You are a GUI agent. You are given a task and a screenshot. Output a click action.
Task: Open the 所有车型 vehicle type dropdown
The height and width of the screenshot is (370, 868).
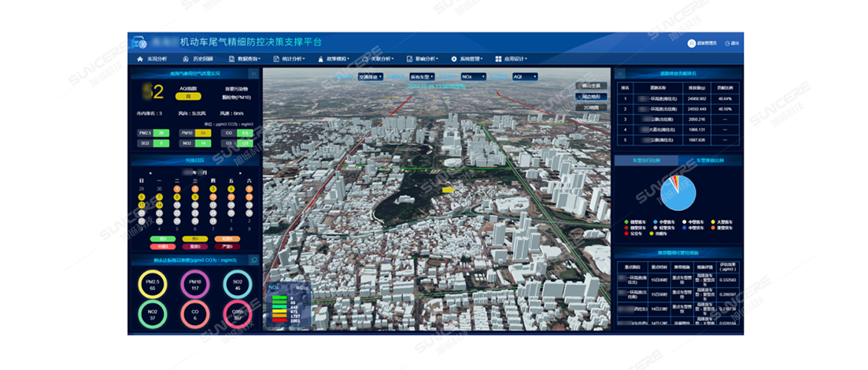coord(422,77)
